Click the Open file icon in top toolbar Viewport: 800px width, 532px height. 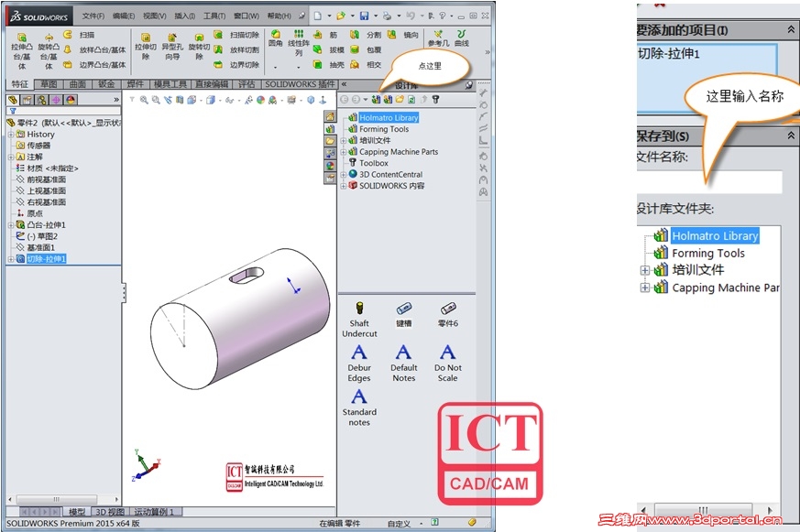341,16
